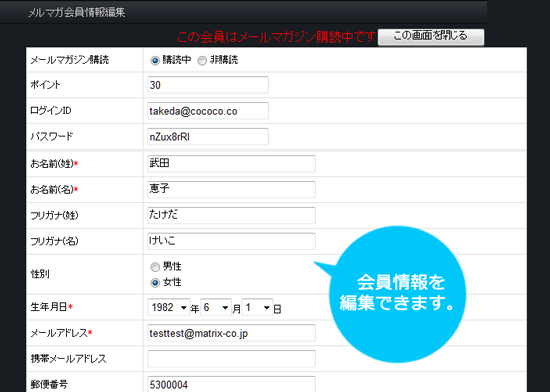The width and height of the screenshot is (550, 392).
Task: Click the フリガナ(姓) field with たけだ
Action: coord(232,215)
